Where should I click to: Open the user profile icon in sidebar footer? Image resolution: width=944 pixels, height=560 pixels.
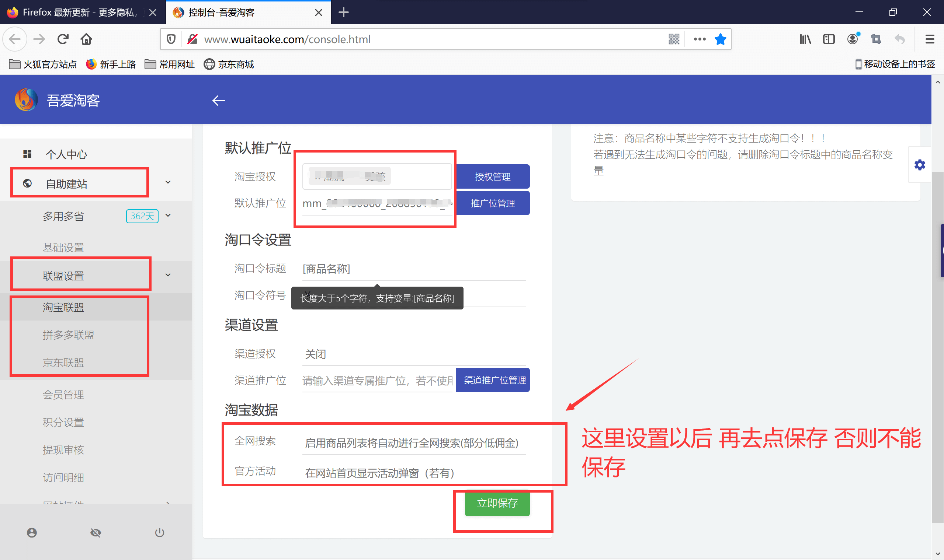click(x=32, y=532)
